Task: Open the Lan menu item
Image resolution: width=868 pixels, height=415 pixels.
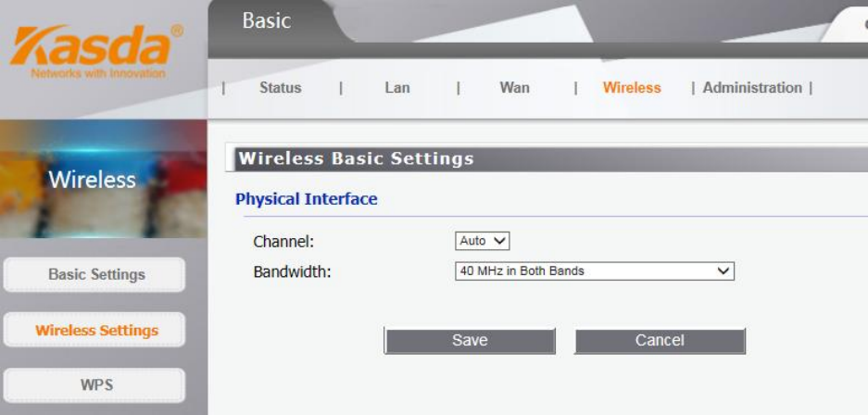Action: tap(397, 88)
